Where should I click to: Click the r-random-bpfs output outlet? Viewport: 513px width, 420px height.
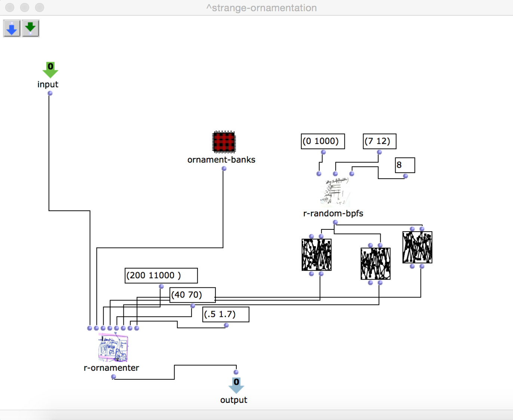[335, 222]
